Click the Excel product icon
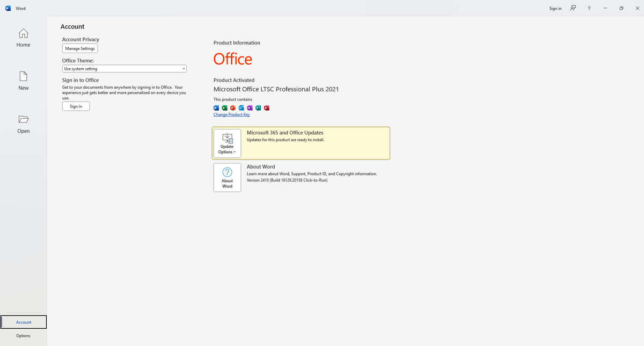Image resolution: width=644 pixels, height=346 pixels. [x=225, y=107]
